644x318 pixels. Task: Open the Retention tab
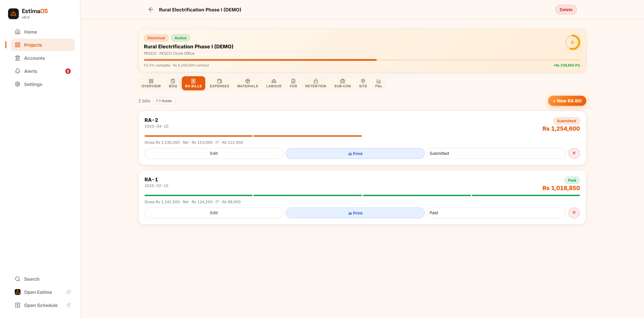(316, 83)
